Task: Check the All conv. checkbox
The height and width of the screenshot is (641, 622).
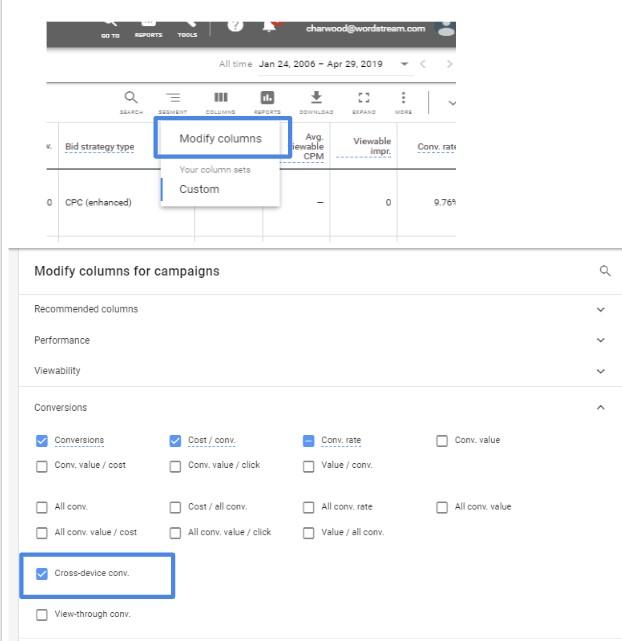Action: click(x=42, y=507)
